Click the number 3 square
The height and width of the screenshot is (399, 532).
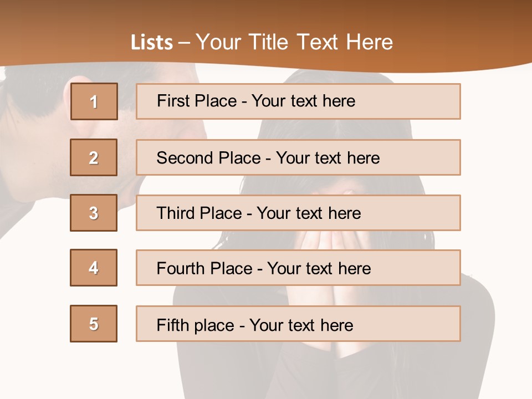coord(94,213)
